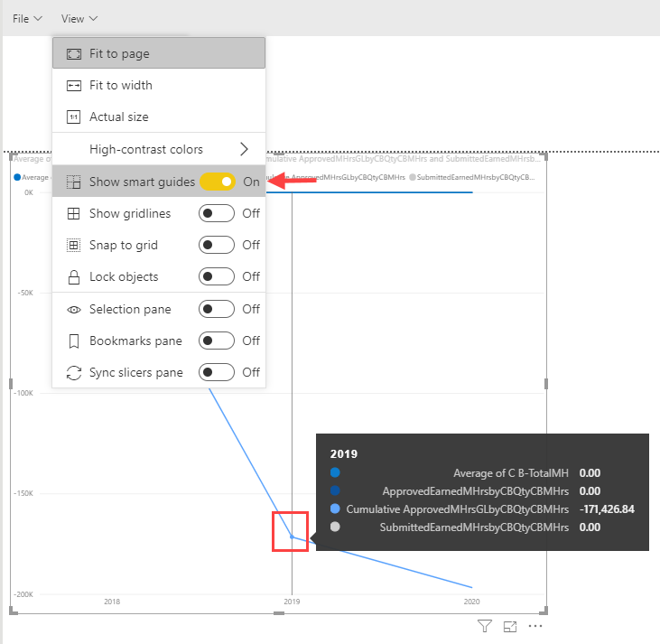660x644 pixels.
Task: Open the visual's more options ellipsis
Action: 535,626
